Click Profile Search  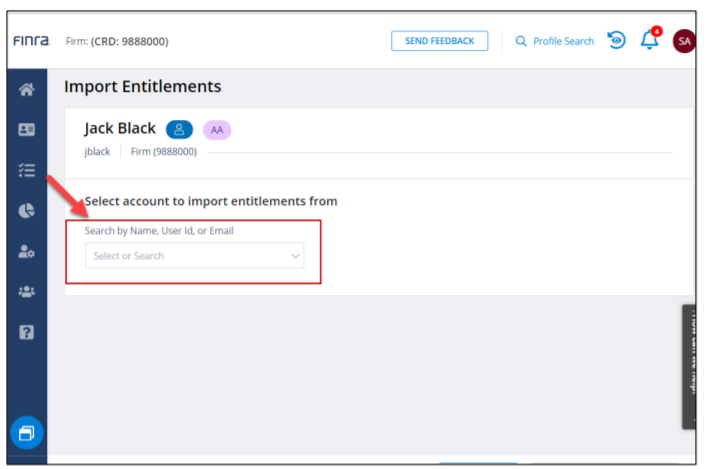[563, 41]
